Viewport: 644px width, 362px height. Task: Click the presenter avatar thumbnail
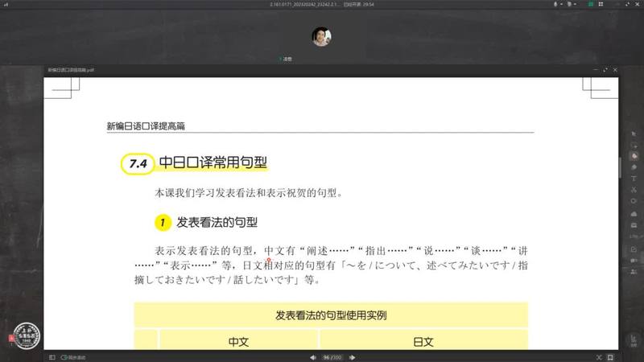point(321,37)
